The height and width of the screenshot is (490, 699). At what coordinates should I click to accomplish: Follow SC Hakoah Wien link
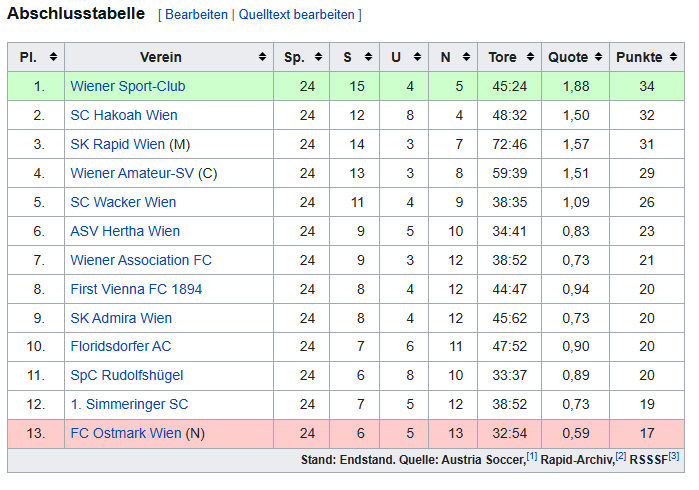tap(124, 115)
